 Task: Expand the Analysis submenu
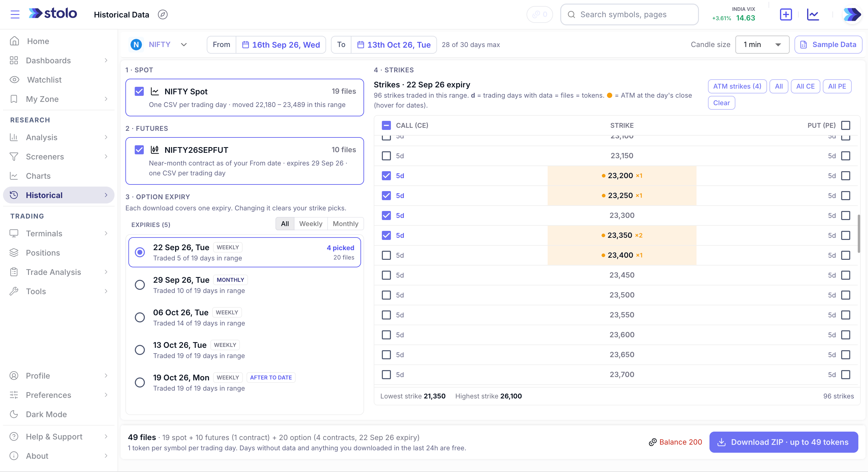click(x=59, y=137)
